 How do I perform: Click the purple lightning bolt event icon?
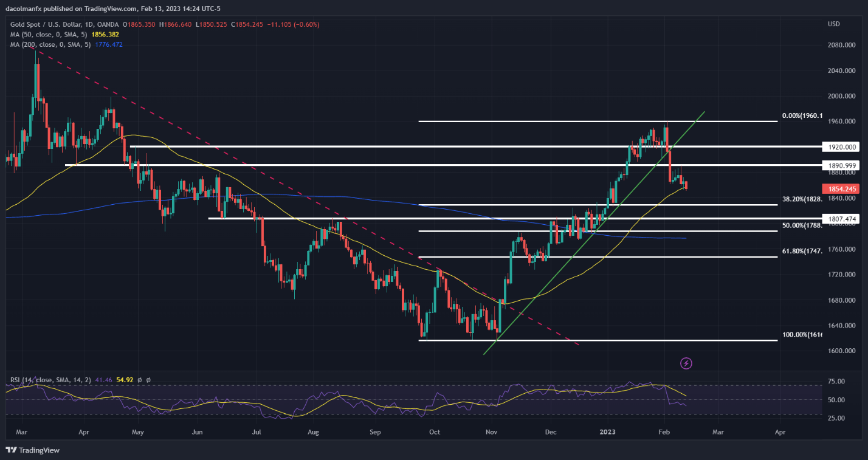click(687, 363)
